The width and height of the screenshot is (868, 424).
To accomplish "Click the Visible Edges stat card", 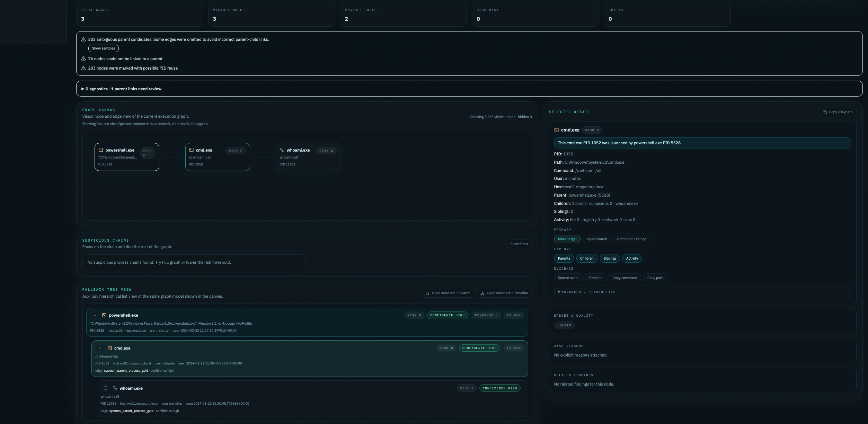I will click(x=403, y=15).
